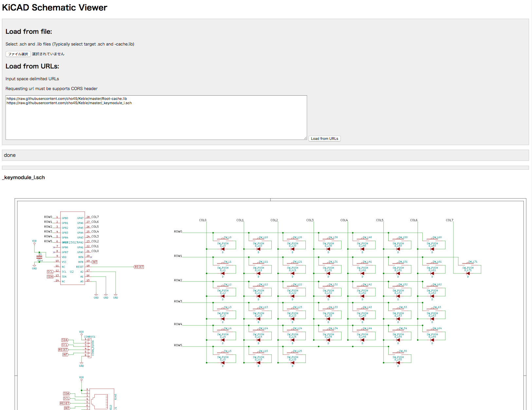Click the RESET label on pin 18
532x410 pixels.
[x=139, y=267]
